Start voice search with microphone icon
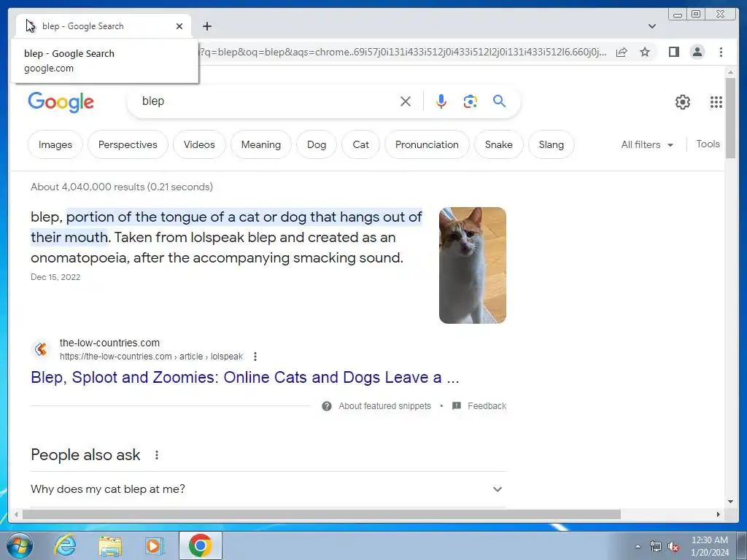This screenshot has height=560, width=747. tap(441, 101)
